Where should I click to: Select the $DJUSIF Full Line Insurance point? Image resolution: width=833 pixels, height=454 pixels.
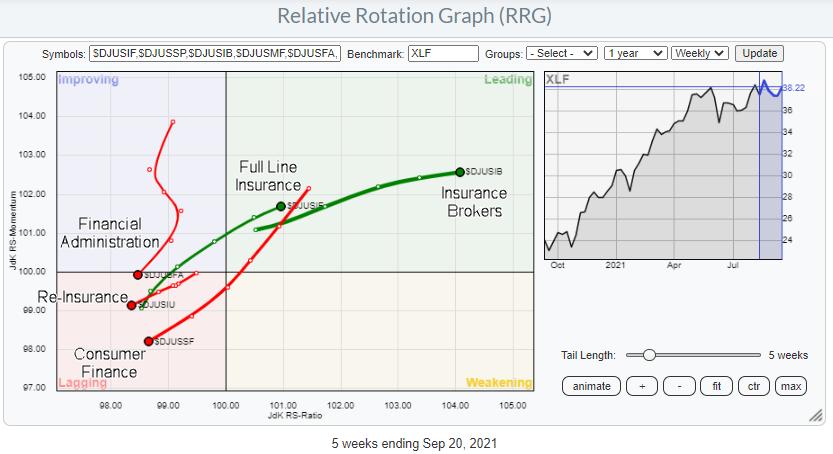pyautogui.click(x=281, y=206)
